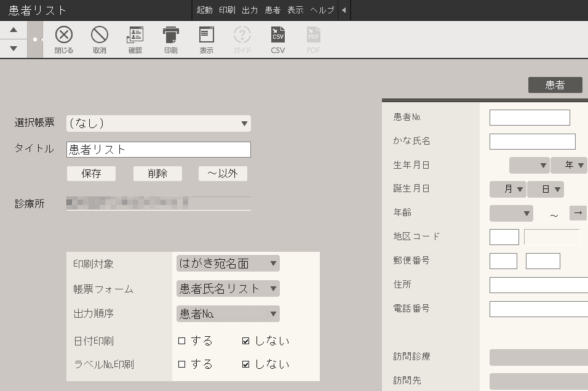588x391 pixels.
Task: Click the 閉じる (close) toolbar icon
Action: click(x=64, y=38)
